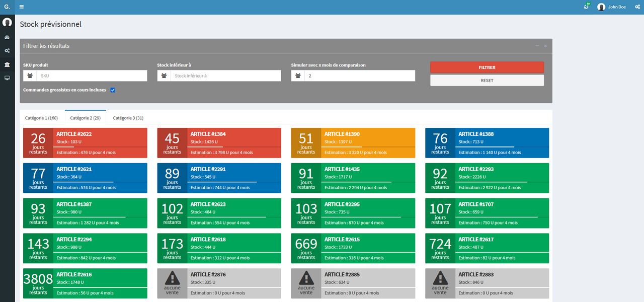
Task: Select the monitor icon in sidebar
Action: [x=7, y=78]
